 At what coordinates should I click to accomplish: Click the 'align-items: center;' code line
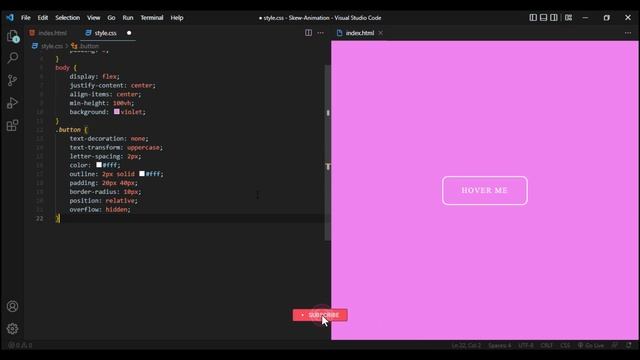(x=105, y=94)
